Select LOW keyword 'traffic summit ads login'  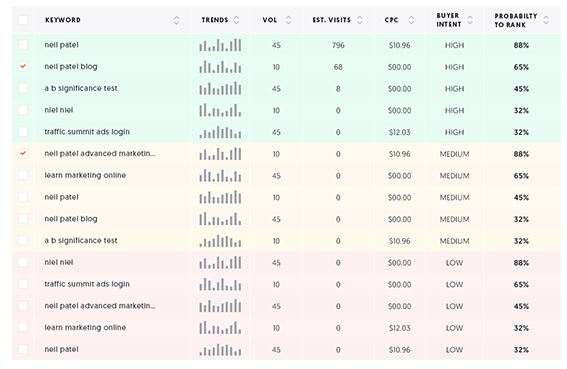(x=87, y=284)
